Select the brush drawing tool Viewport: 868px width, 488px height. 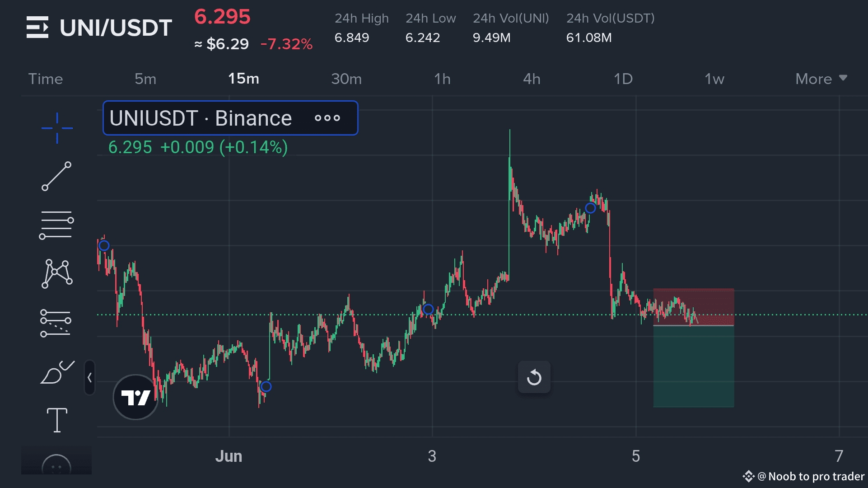56,372
